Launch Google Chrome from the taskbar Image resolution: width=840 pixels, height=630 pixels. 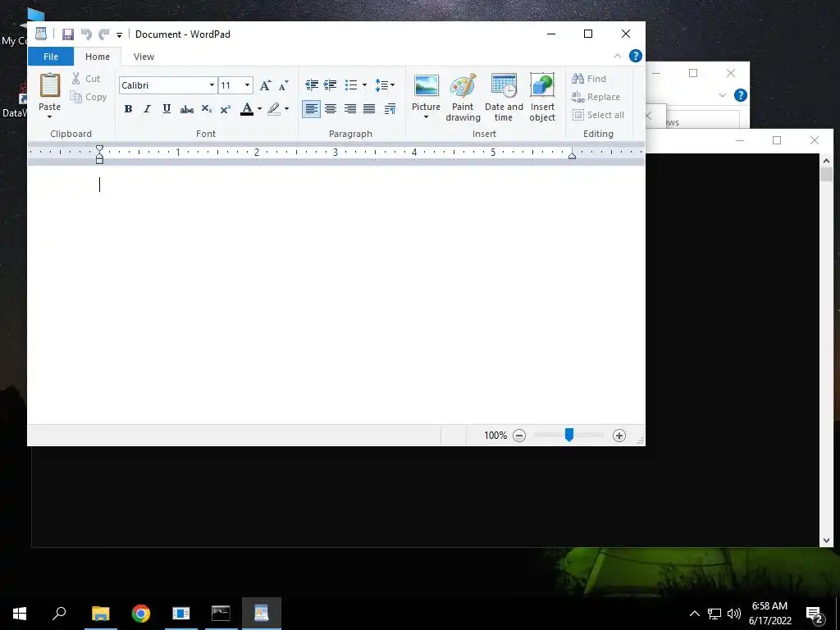pos(141,614)
